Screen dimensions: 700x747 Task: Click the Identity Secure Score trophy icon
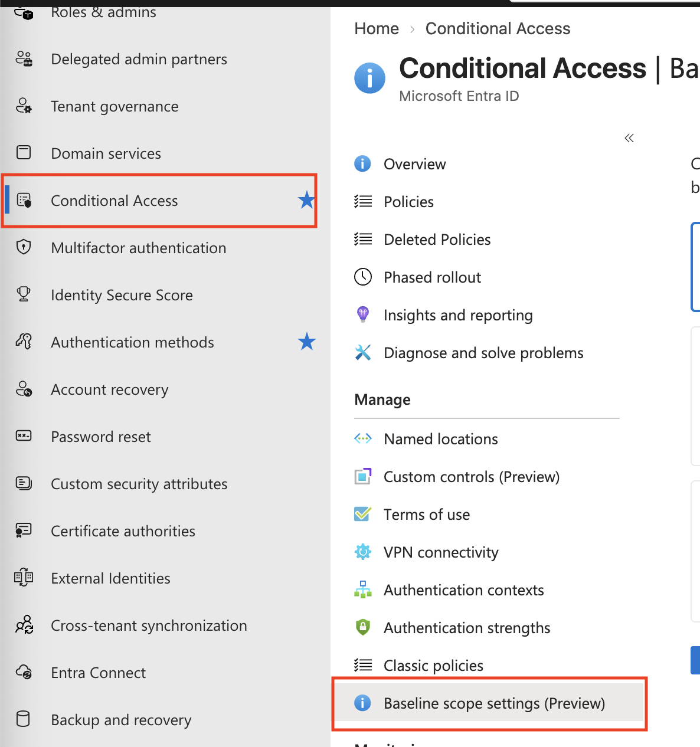24,294
